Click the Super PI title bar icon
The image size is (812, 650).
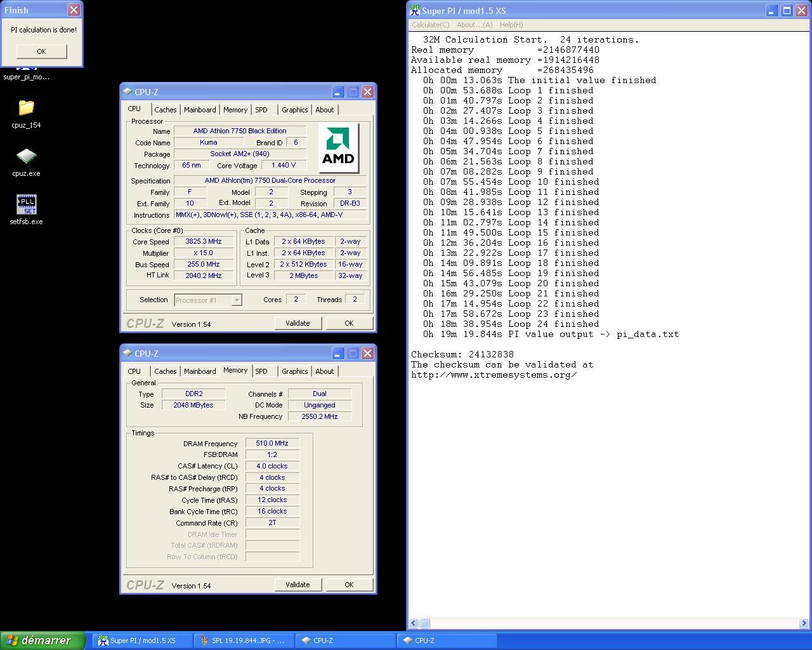coord(415,10)
